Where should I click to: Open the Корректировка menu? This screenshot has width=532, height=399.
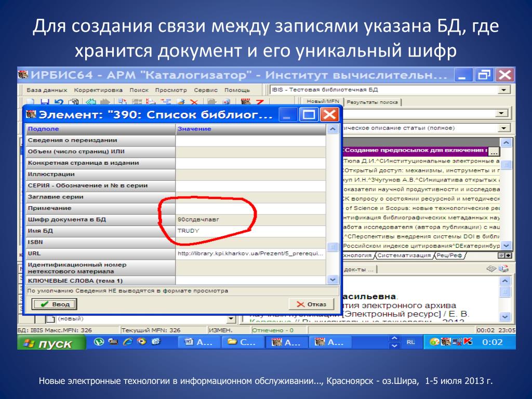[98, 90]
